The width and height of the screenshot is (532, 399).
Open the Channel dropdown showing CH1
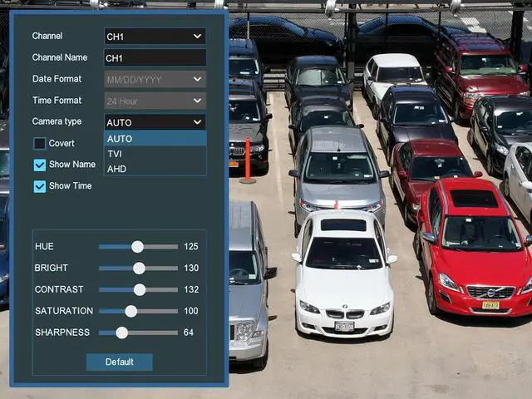tap(154, 36)
